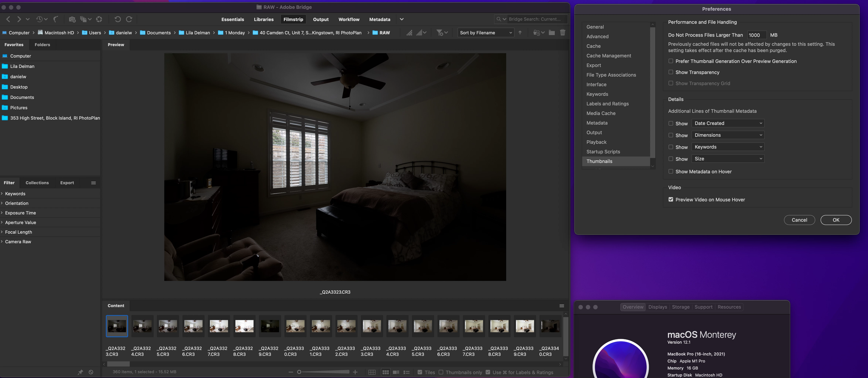868x378 pixels.
Task: Expand the Exposure Time filter
Action: point(20,213)
